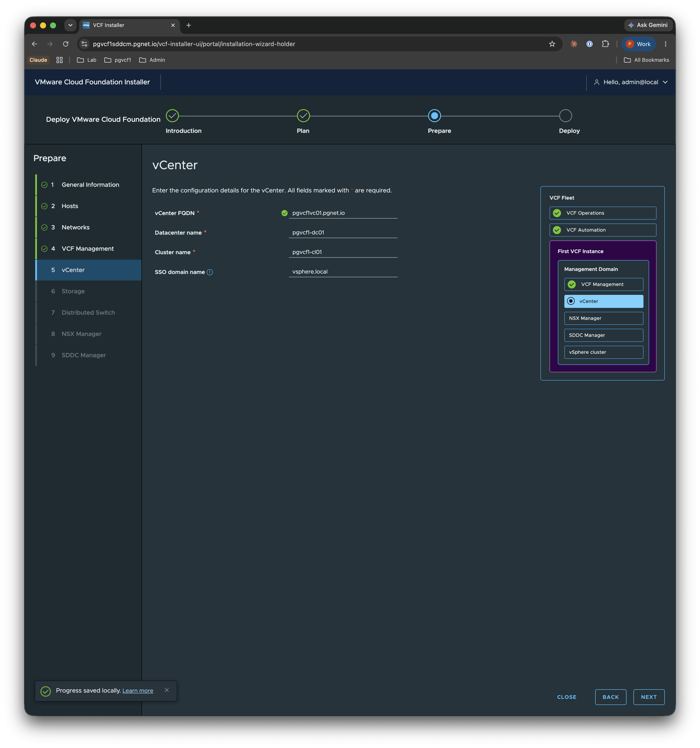Click the Deploy step circle

click(565, 116)
